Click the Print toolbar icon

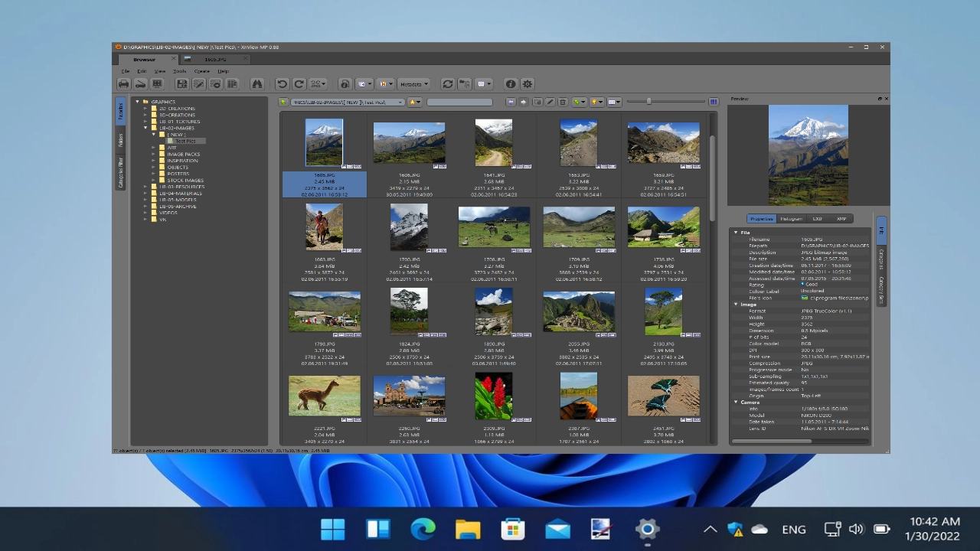[124, 84]
